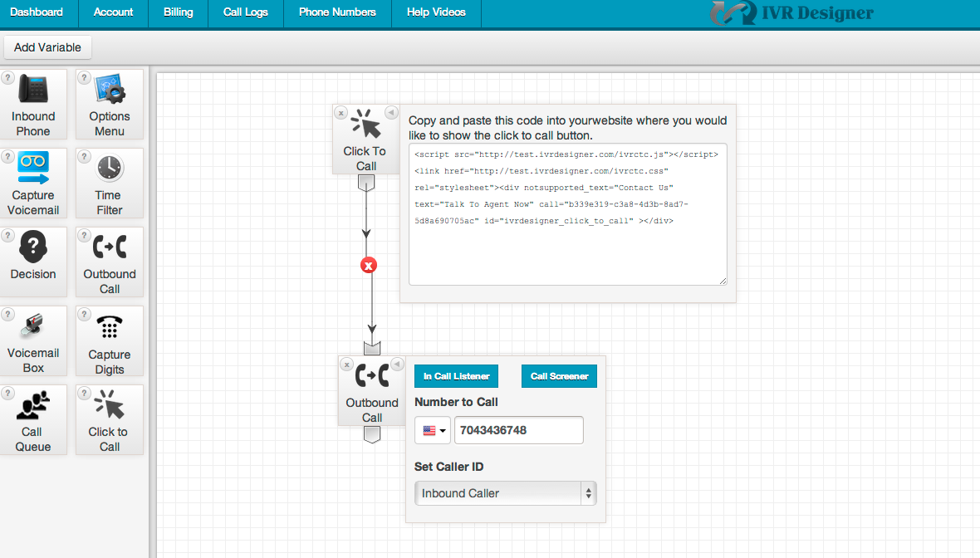Open the Set Caller ID dropdown

506,493
